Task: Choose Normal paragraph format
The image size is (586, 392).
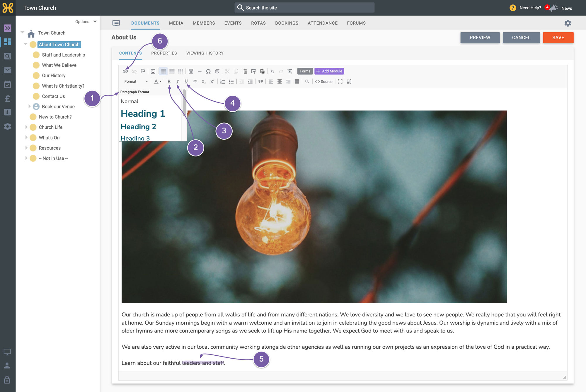Action: 130,101
